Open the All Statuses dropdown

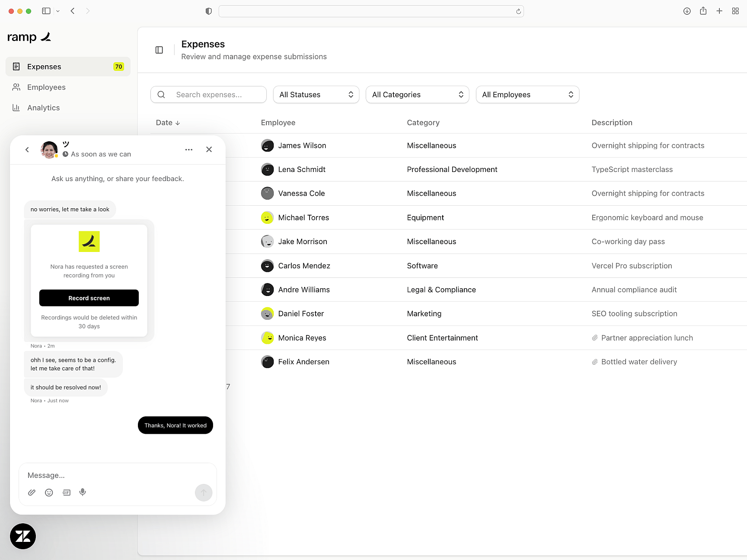[316, 94]
